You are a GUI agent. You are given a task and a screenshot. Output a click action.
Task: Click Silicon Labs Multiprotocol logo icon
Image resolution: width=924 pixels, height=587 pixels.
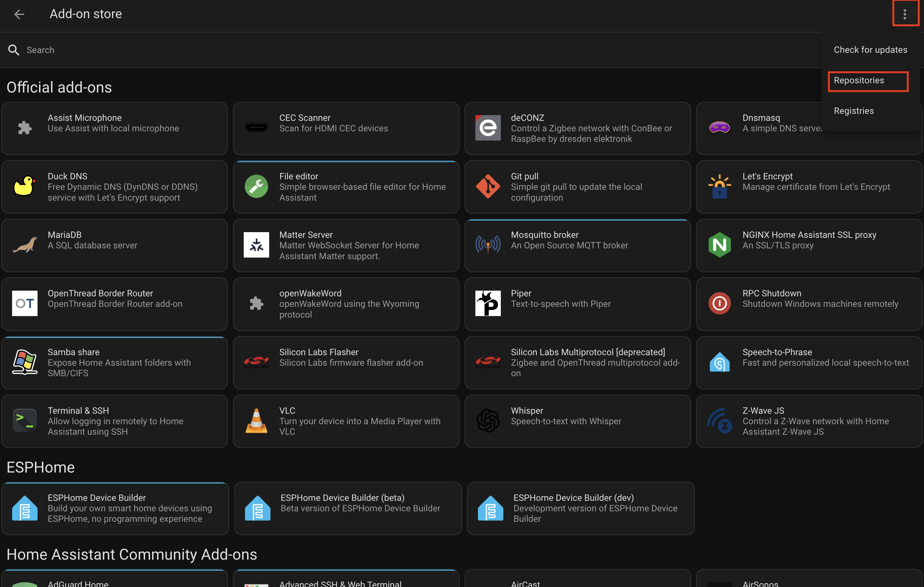click(488, 362)
